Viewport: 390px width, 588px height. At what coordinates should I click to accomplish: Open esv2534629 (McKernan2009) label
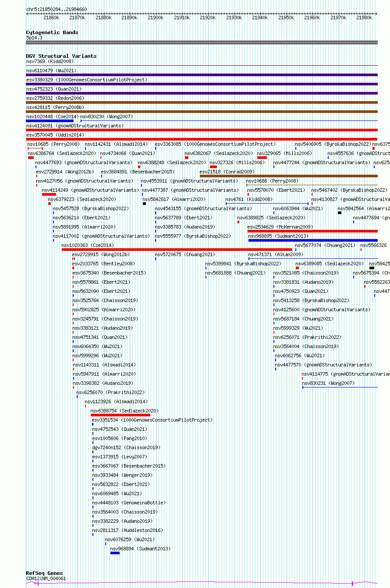pos(280,227)
